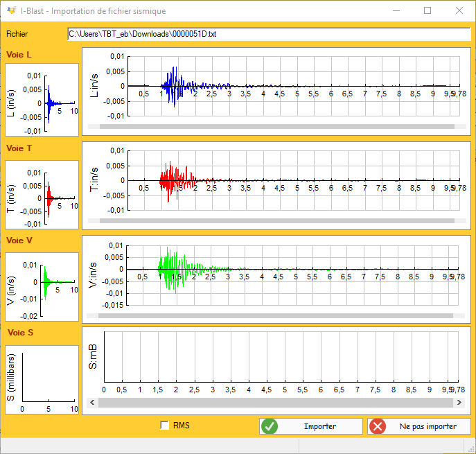Click the empty S:mB main chart area

click(x=277, y=357)
